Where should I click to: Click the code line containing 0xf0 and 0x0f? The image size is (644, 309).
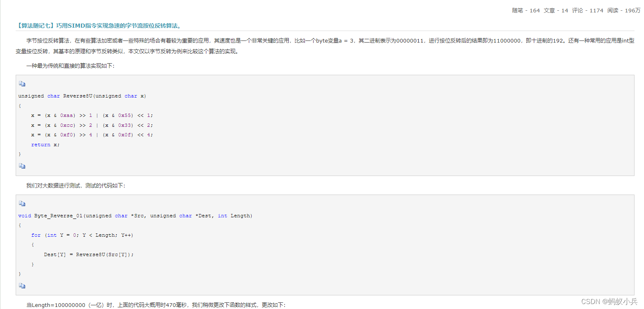(92, 135)
